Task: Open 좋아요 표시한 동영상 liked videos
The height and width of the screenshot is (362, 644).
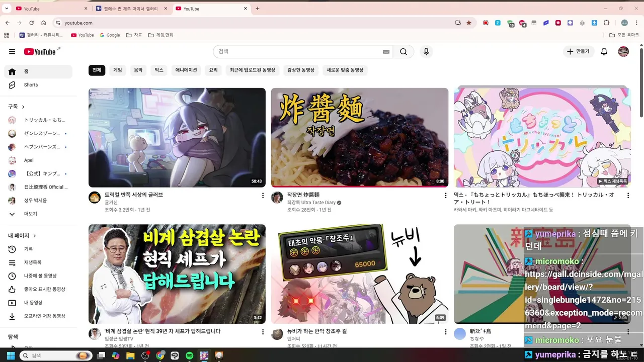Action: [38, 289]
